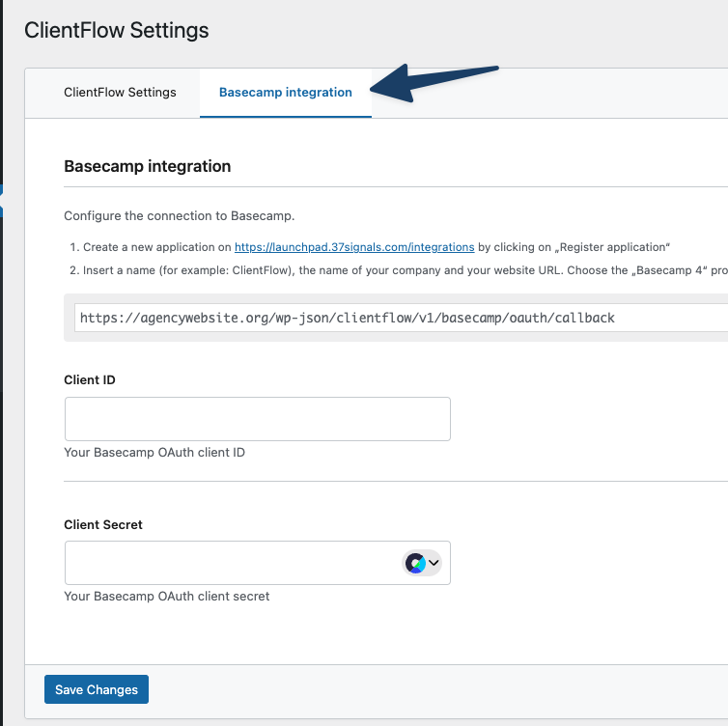Screen dimensions: 728x726
Task: Click the Save Changes button
Action: [x=97, y=689]
